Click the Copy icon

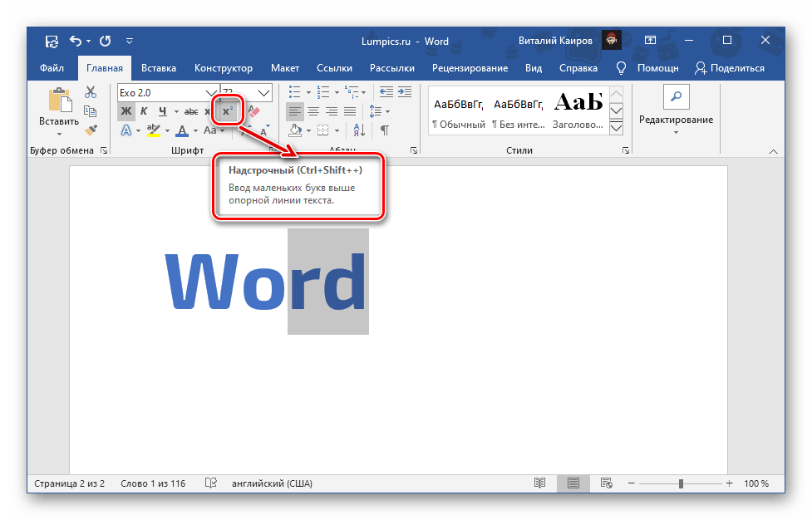[x=91, y=111]
